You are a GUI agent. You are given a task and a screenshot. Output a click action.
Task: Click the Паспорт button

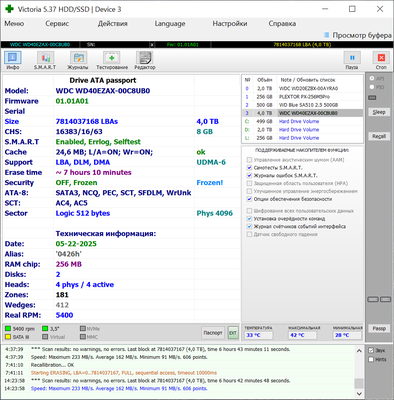(x=213, y=333)
